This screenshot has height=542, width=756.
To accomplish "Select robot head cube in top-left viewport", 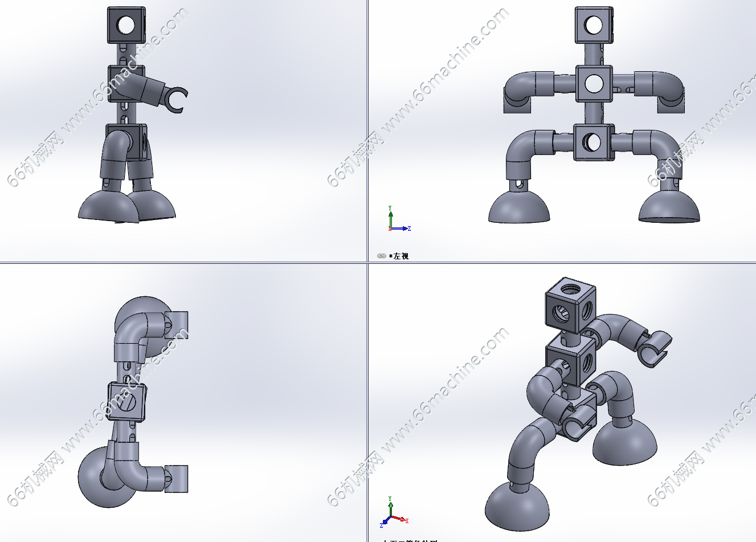I will (x=126, y=25).
